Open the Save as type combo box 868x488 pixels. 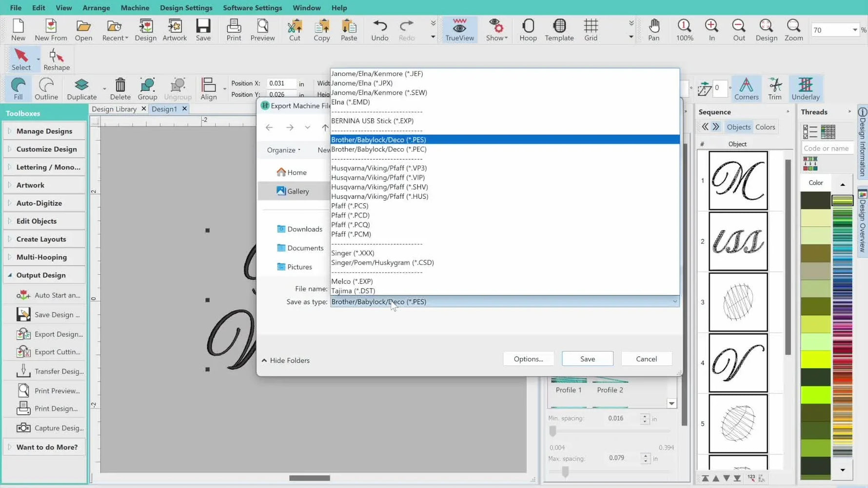pos(504,302)
